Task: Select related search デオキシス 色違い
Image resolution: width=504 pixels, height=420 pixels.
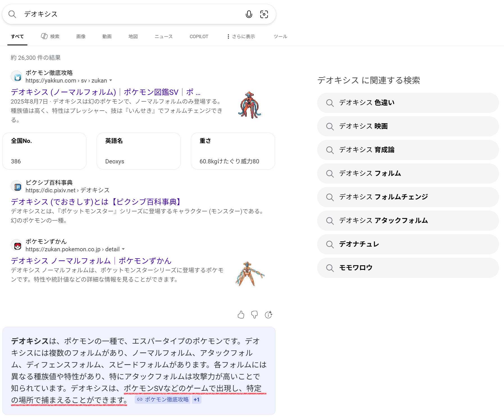Action: point(407,103)
